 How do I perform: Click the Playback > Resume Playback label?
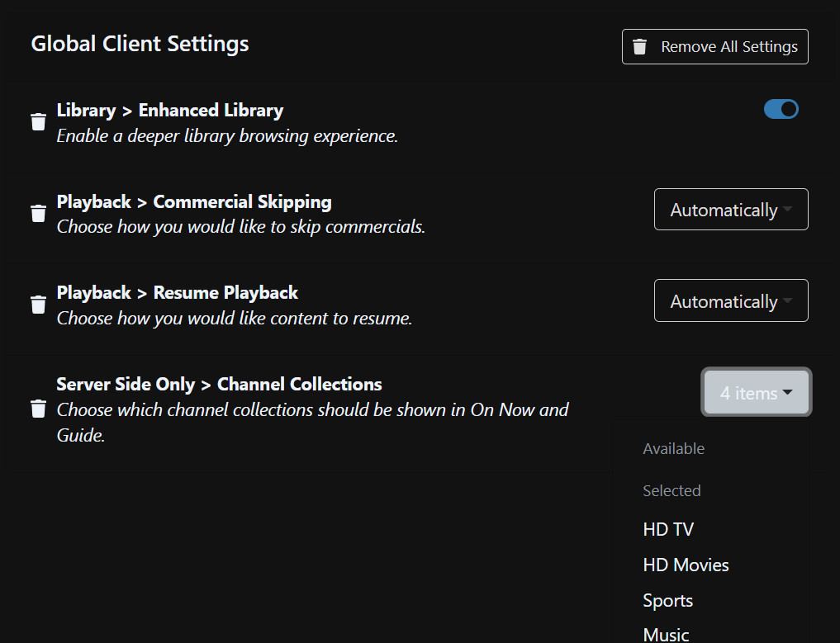pos(177,293)
